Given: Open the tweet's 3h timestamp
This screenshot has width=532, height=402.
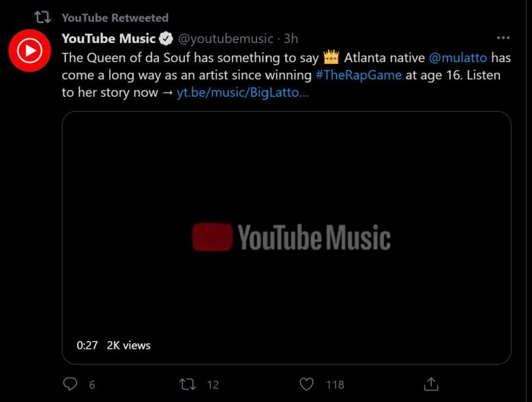Looking at the screenshot, I should tap(291, 39).
